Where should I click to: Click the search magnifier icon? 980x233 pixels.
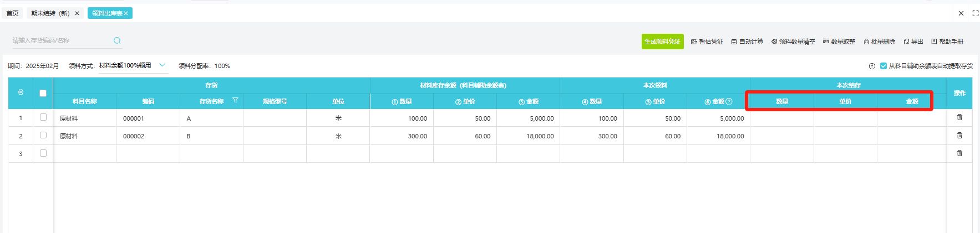coord(117,40)
